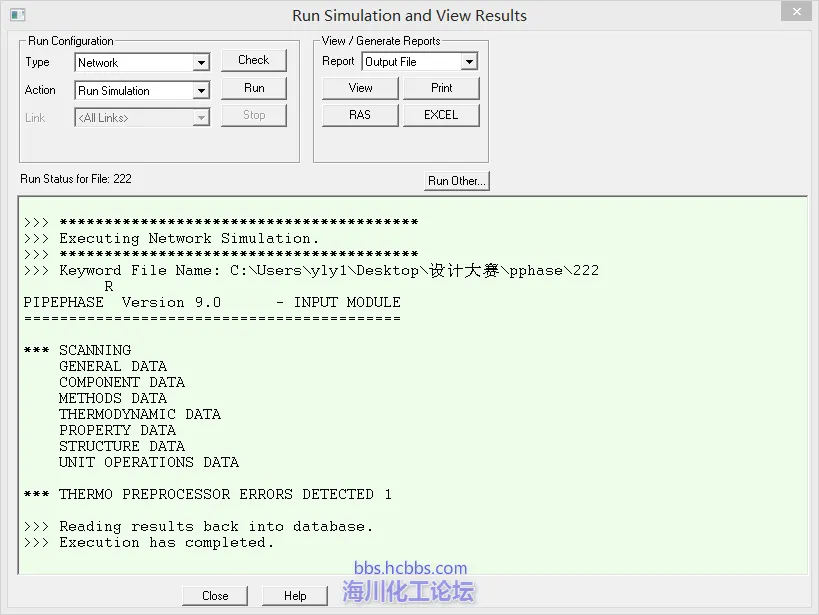The width and height of the screenshot is (819, 615).
Task: Start the simulation with Run button
Action: coord(254,88)
